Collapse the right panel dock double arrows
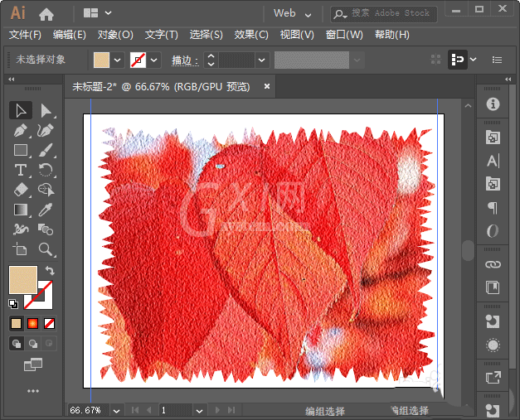The width and height of the screenshot is (520, 420). point(508,80)
